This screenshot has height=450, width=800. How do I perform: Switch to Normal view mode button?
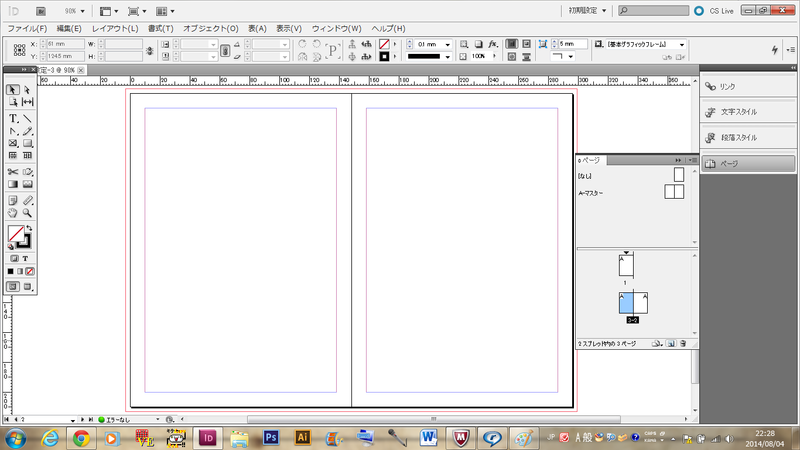(x=13, y=287)
